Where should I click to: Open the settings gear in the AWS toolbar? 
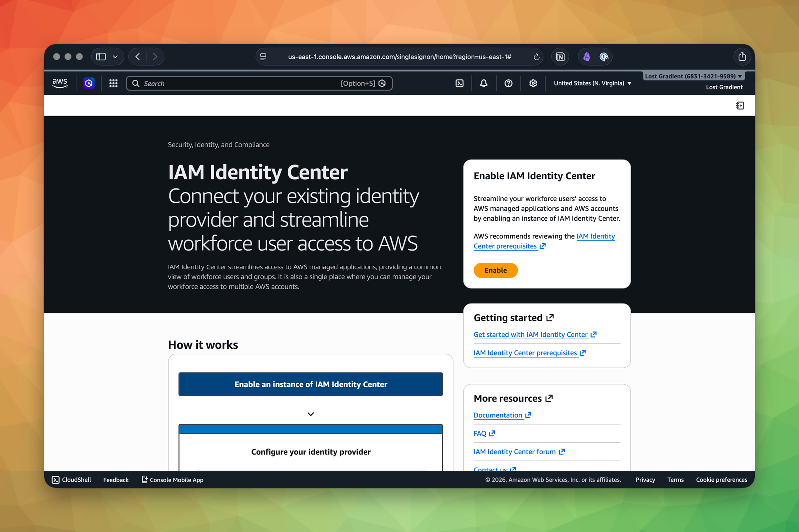[533, 83]
